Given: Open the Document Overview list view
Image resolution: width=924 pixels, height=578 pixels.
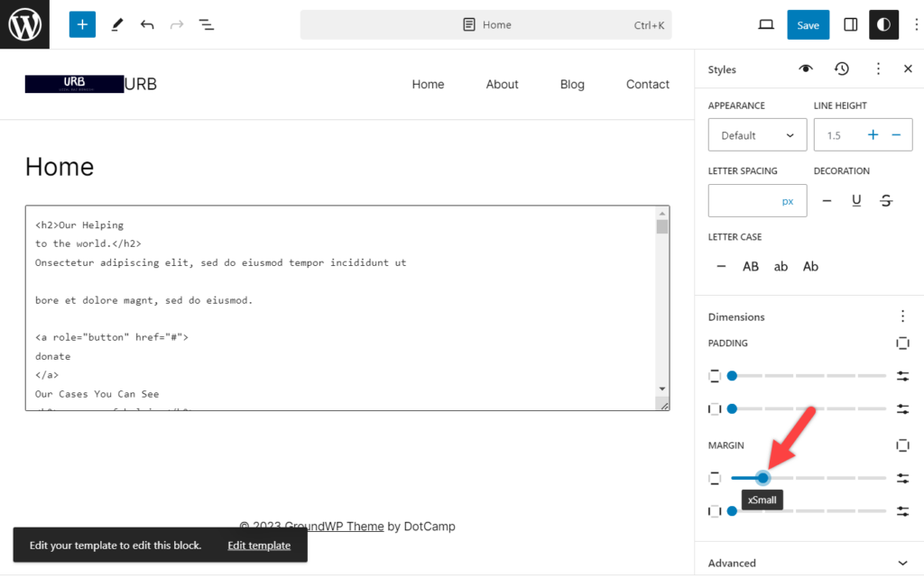Looking at the screenshot, I should click(207, 24).
